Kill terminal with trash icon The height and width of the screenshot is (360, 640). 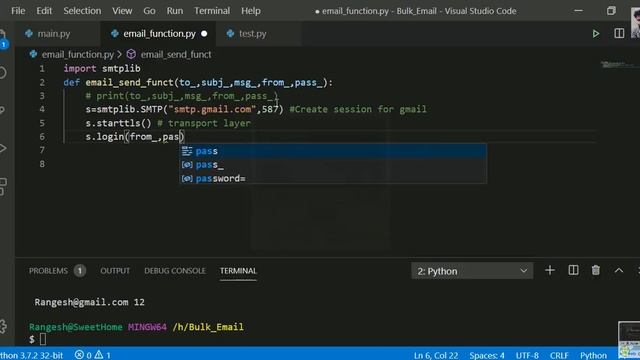(x=596, y=270)
